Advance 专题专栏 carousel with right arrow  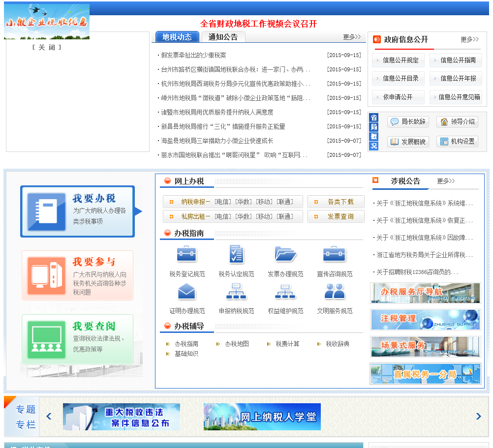click(478, 416)
